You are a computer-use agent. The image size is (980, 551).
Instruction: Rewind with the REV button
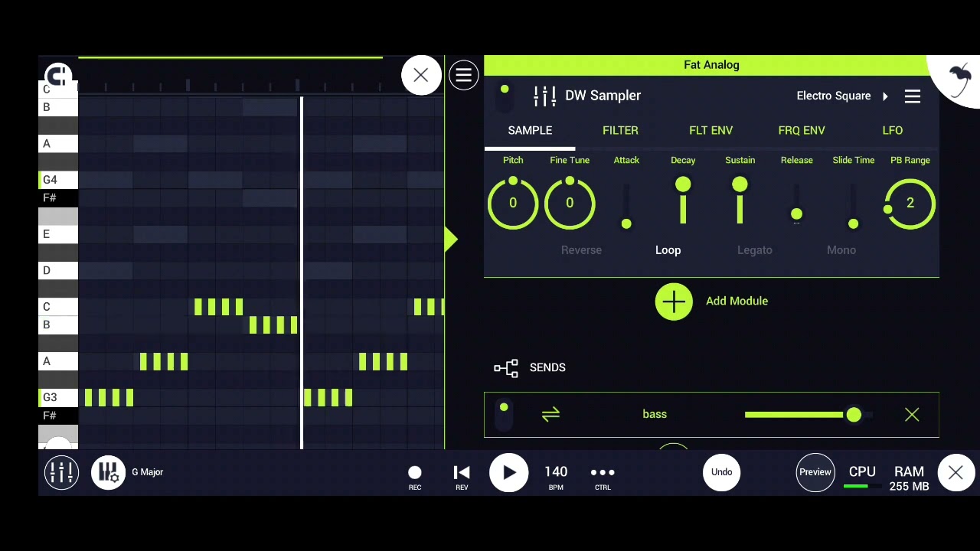tap(462, 477)
